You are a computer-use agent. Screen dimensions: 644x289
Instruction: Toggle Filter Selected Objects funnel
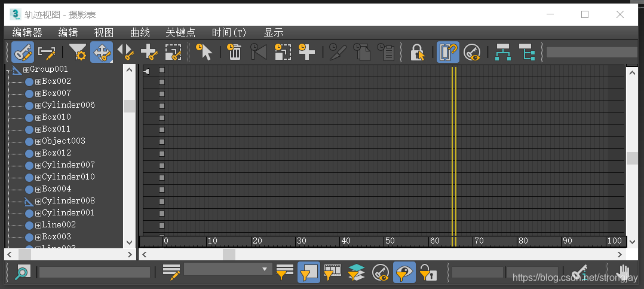(x=309, y=272)
